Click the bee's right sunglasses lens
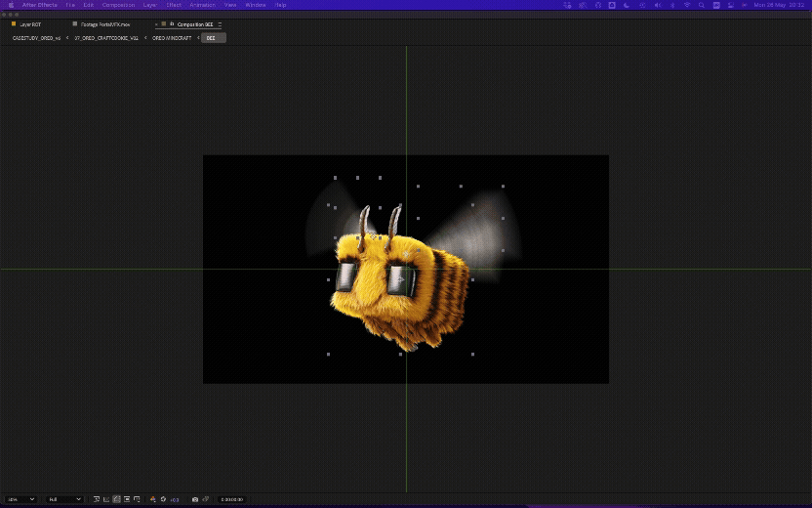Image resolution: width=812 pixels, height=508 pixels. pyautogui.click(x=401, y=280)
